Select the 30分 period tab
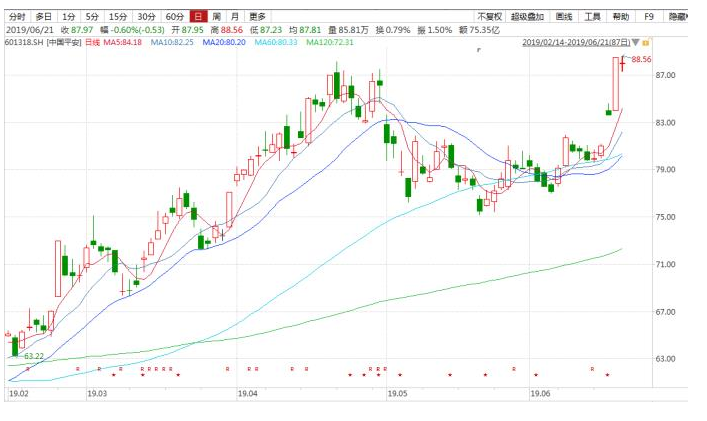This screenshot has width=707, height=421. coord(146,17)
